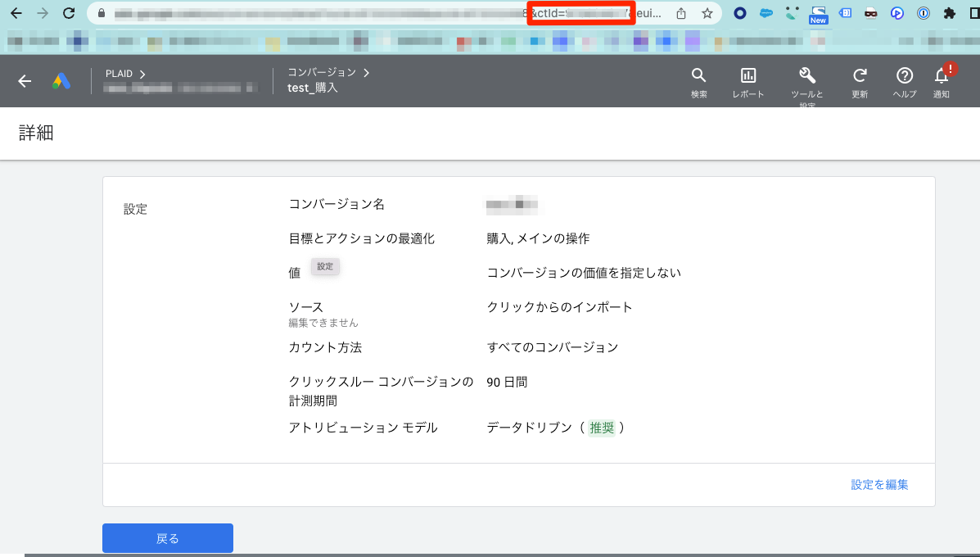Open the share page icon in address bar
980x557 pixels.
pos(681,13)
